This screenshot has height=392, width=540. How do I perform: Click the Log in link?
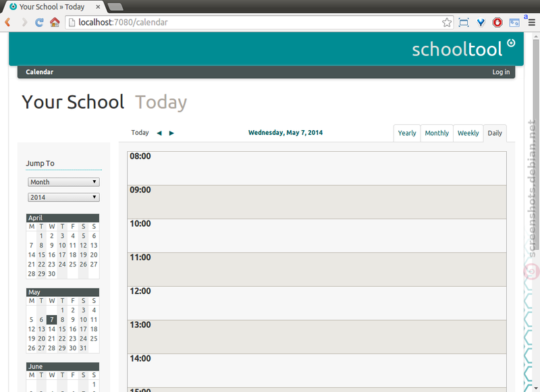[501, 72]
